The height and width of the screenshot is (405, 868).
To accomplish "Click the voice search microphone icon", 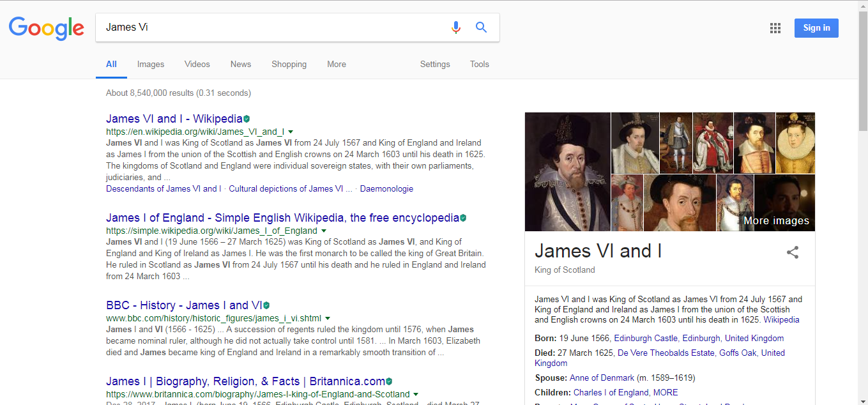I will click(455, 27).
